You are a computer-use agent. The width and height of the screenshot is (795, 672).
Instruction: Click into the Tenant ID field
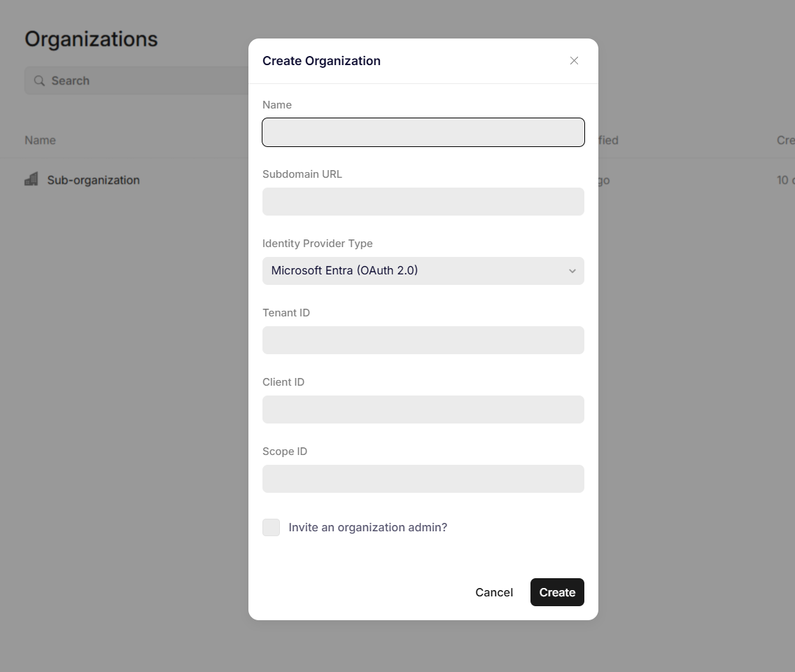(423, 340)
